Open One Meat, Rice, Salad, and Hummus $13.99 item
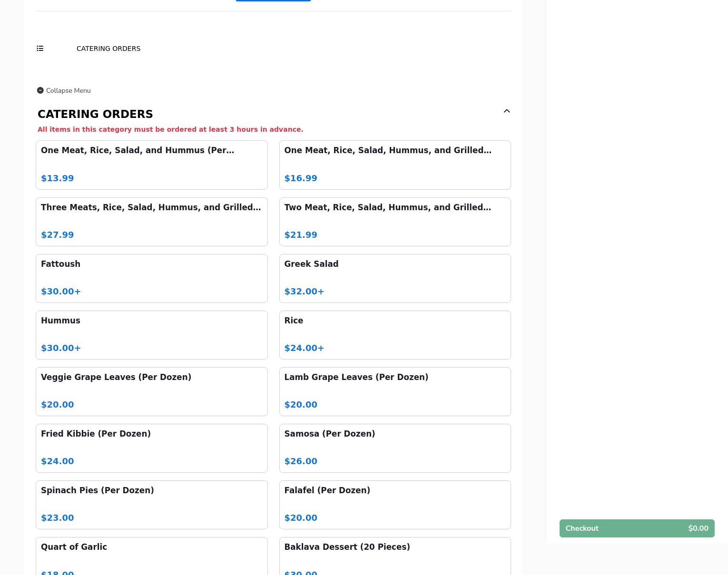Screen dimensions: 728x575 point(152,165)
